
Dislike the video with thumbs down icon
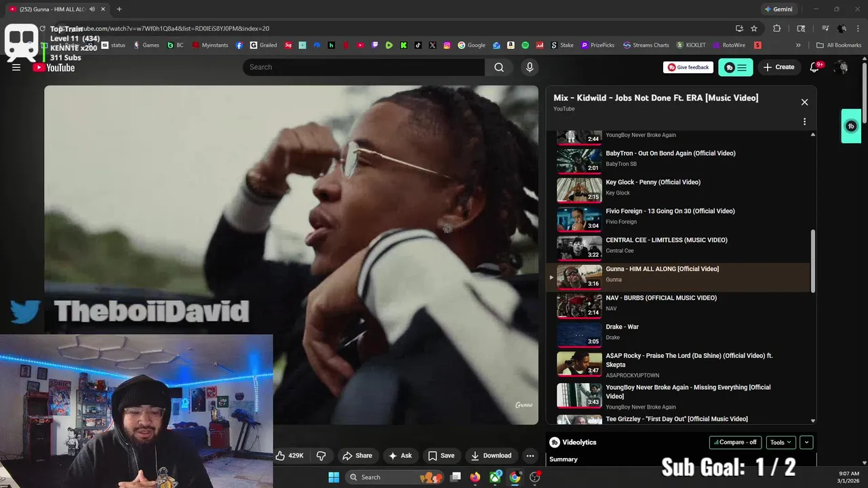(321, 455)
